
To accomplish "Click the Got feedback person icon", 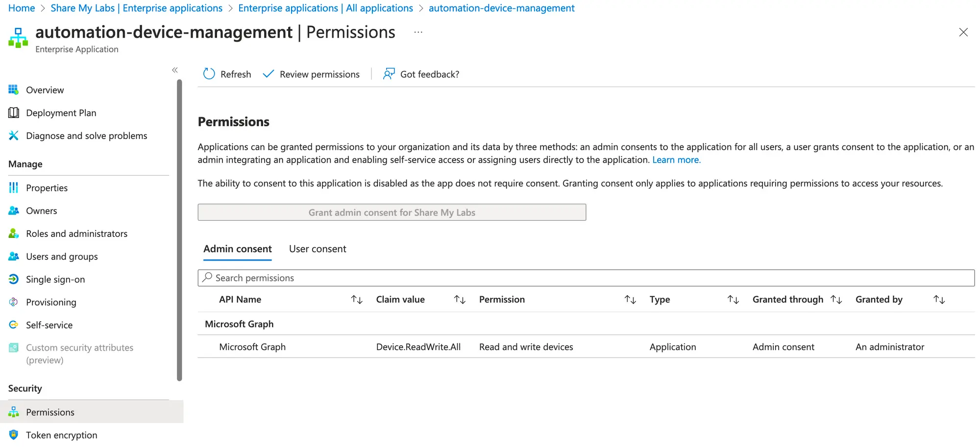I will pos(389,74).
